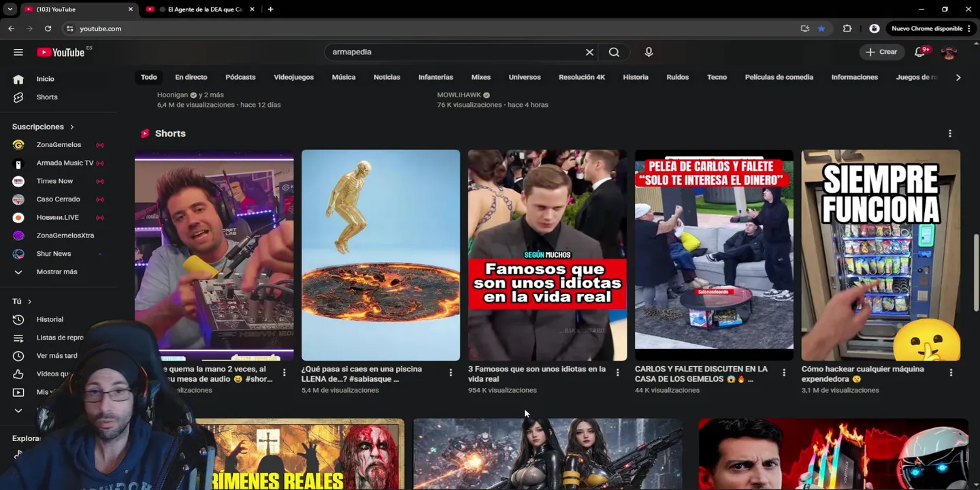The width and height of the screenshot is (980, 490).
Task: Open the notifications bell
Action: tap(920, 52)
